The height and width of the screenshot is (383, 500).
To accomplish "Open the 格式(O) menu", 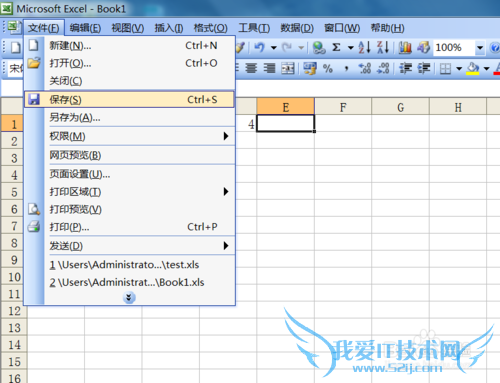I will click(211, 28).
